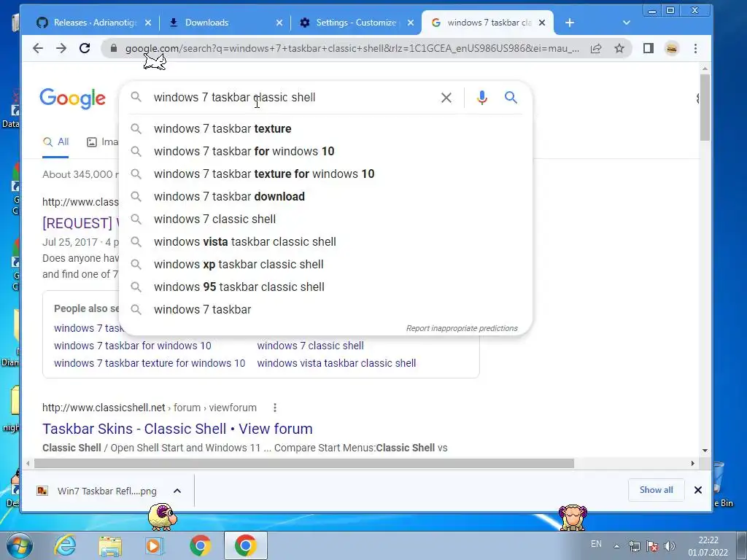The image size is (747, 560).
Task: Select the All search results tab
Action: [55, 142]
